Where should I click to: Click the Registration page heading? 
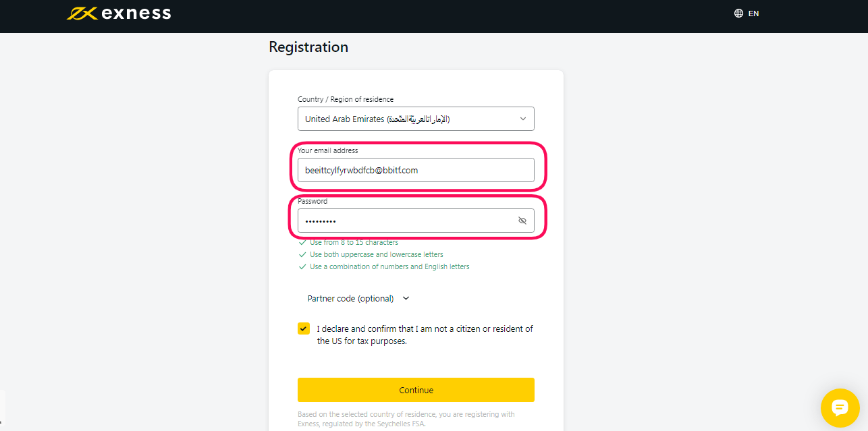pyautogui.click(x=308, y=47)
